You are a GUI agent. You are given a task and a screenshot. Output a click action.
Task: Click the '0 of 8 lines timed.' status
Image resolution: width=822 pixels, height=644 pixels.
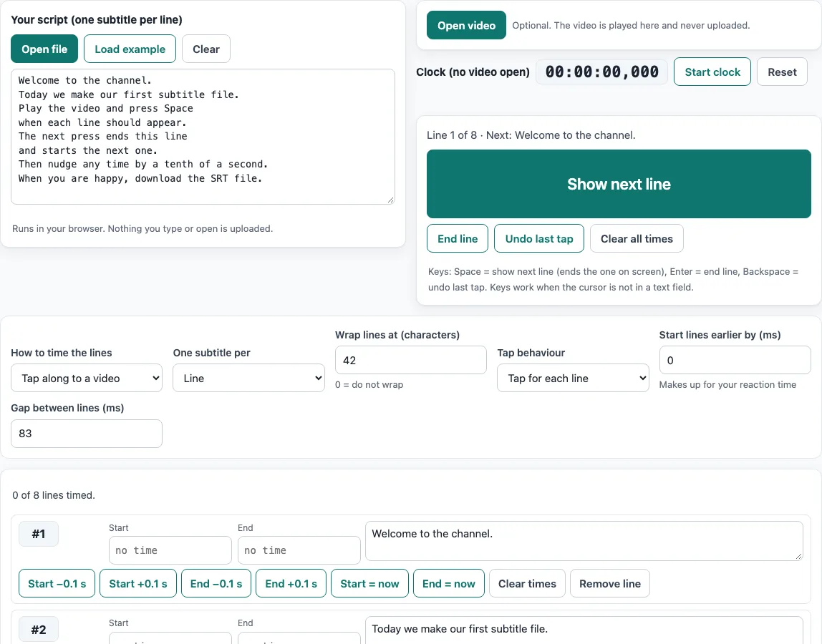(54, 495)
